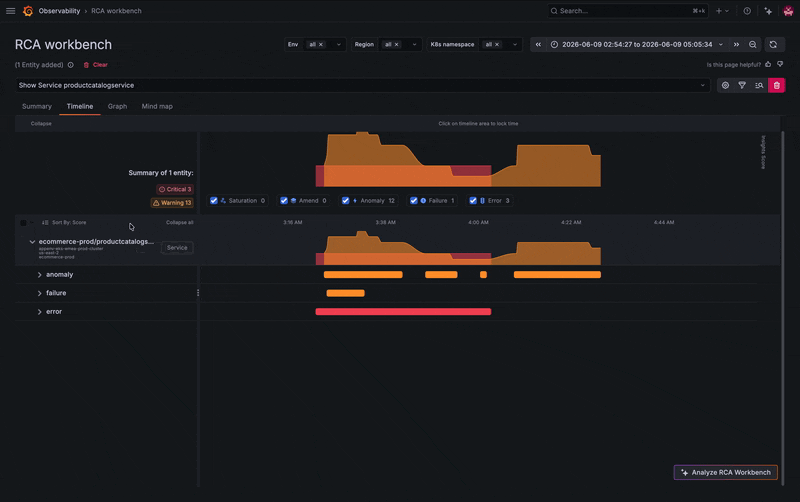Click the Warning 13 badge

tap(172, 203)
